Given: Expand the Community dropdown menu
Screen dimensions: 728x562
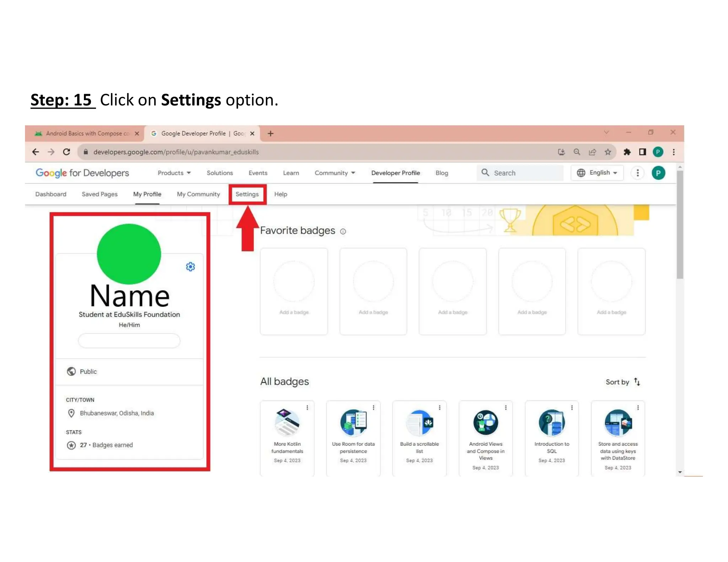Looking at the screenshot, I should (334, 173).
